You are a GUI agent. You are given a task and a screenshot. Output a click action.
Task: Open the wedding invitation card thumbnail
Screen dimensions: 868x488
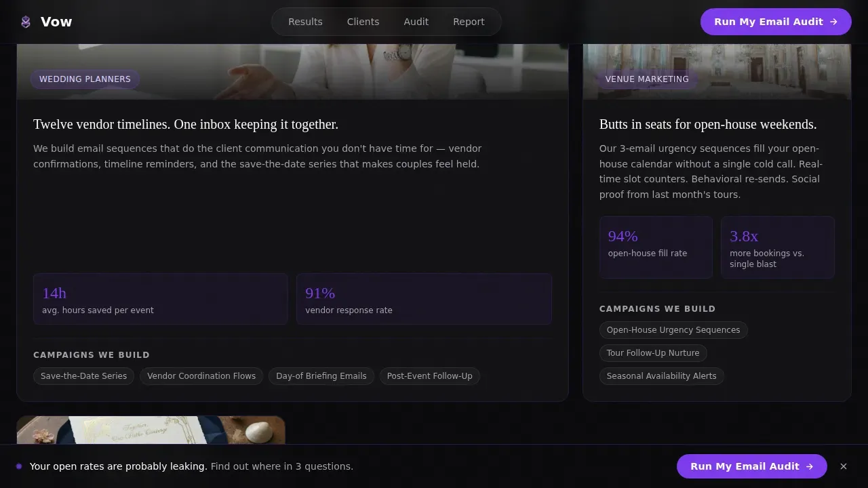tap(151, 430)
